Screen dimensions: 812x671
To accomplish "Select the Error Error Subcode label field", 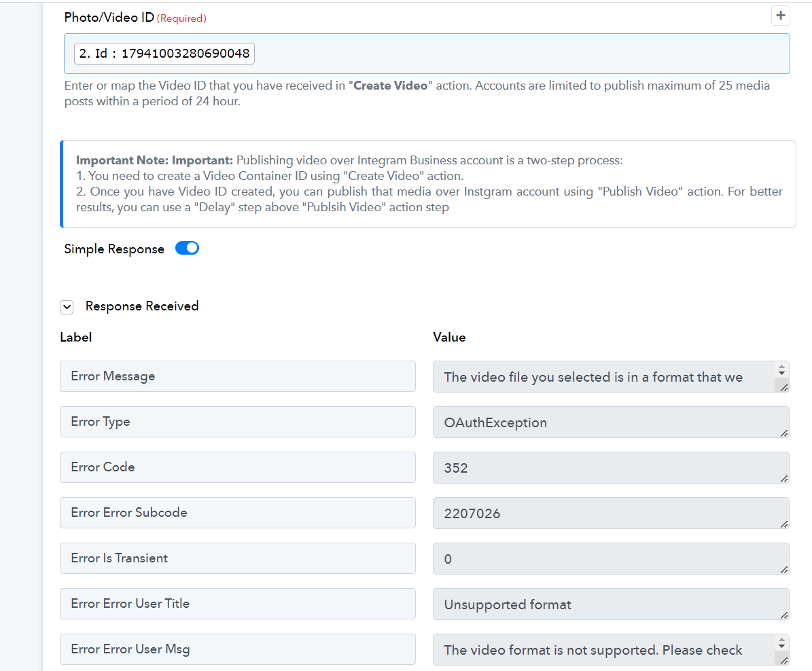I will coord(238,513).
